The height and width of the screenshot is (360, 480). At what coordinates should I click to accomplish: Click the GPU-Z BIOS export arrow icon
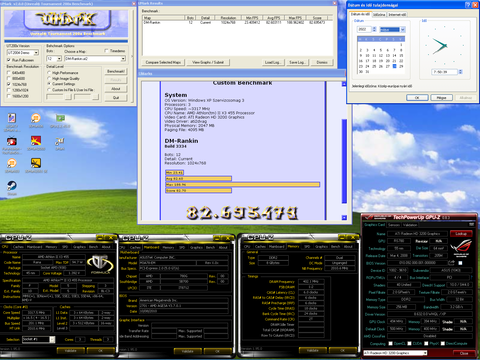tap(452, 263)
